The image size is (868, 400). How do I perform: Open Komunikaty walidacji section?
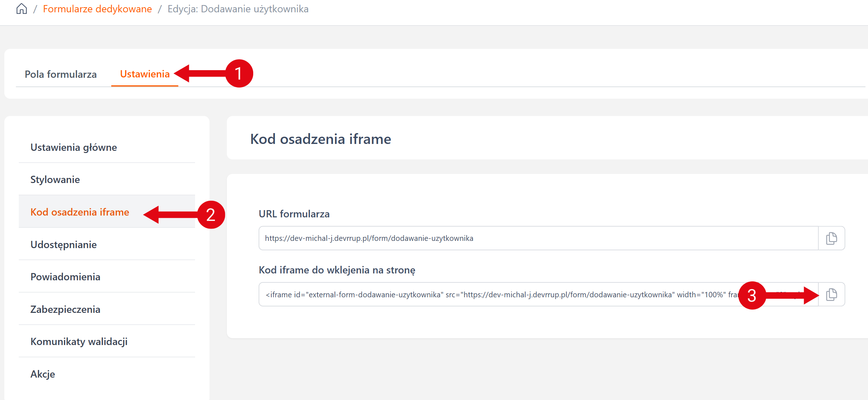point(79,341)
